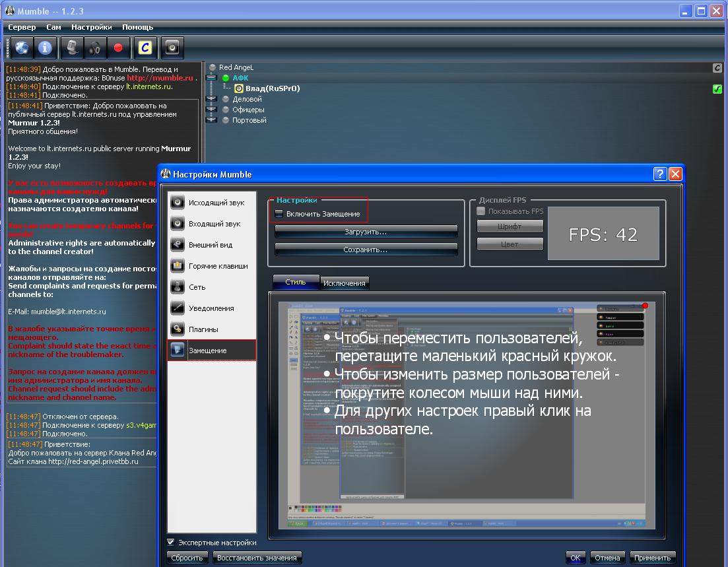Open the Внешний вид settings category
The image size is (728, 567).
click(x=212, y=245)
